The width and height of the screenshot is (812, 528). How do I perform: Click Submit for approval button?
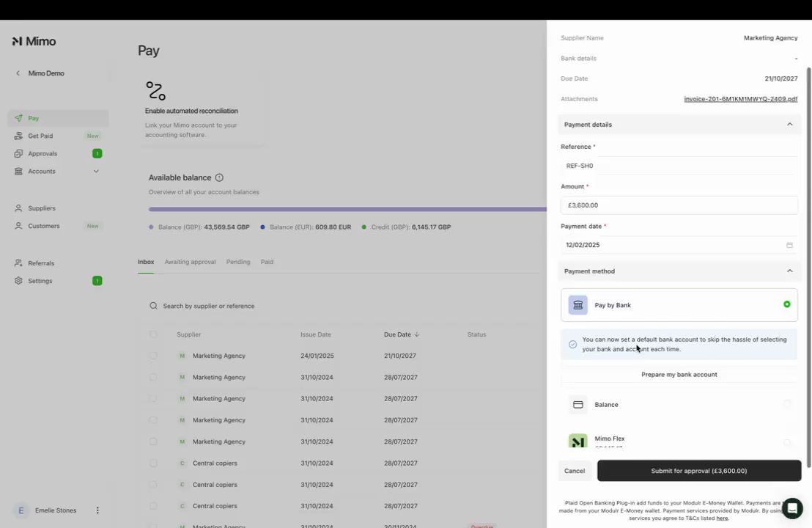(699, 471)
